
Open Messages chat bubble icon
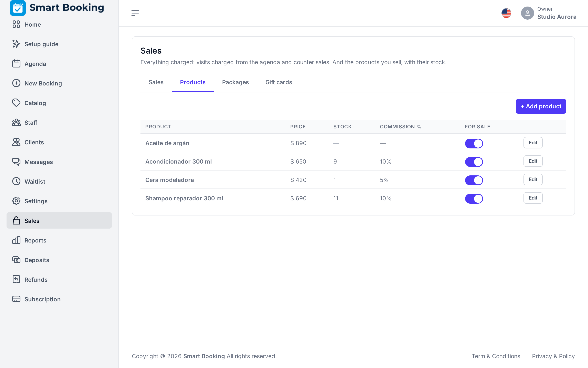pos(16,162)
